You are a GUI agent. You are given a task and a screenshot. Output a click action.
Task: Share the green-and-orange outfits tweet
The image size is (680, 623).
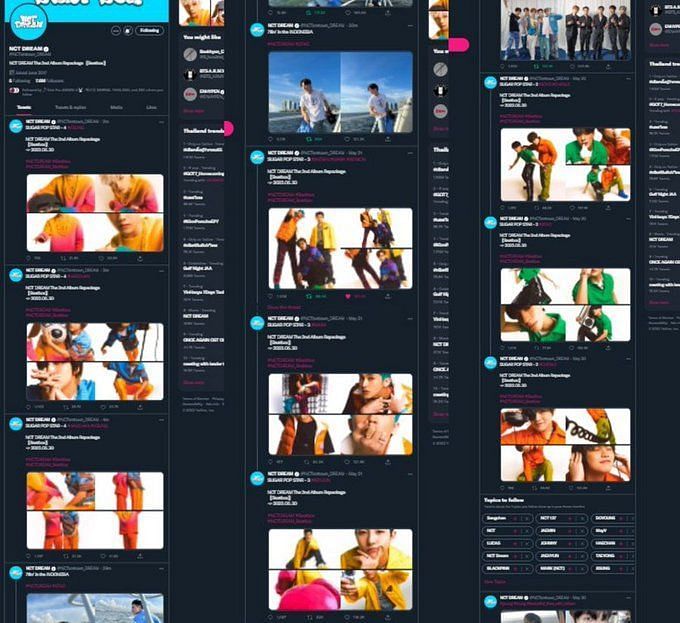(608, 208)
